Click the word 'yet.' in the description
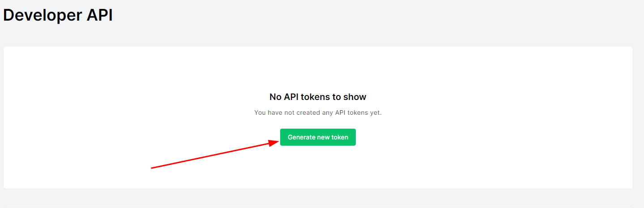Viewport: 644px width, 208px height. point(375,113)
